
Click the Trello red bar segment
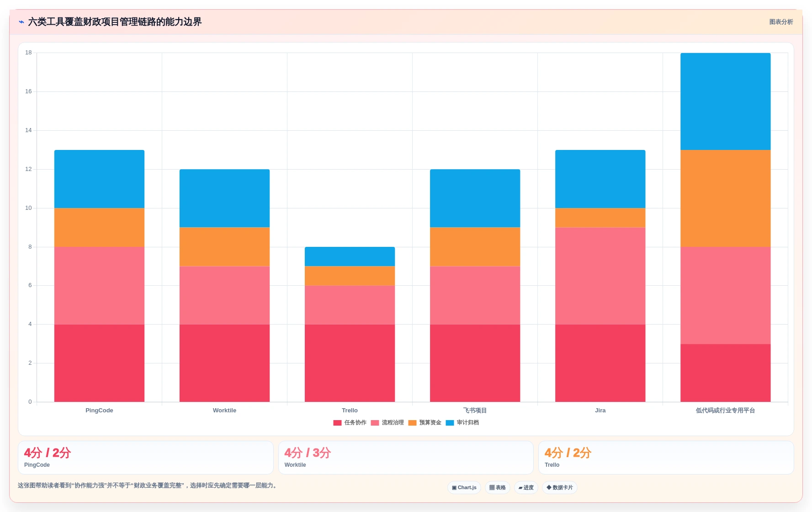350,363
